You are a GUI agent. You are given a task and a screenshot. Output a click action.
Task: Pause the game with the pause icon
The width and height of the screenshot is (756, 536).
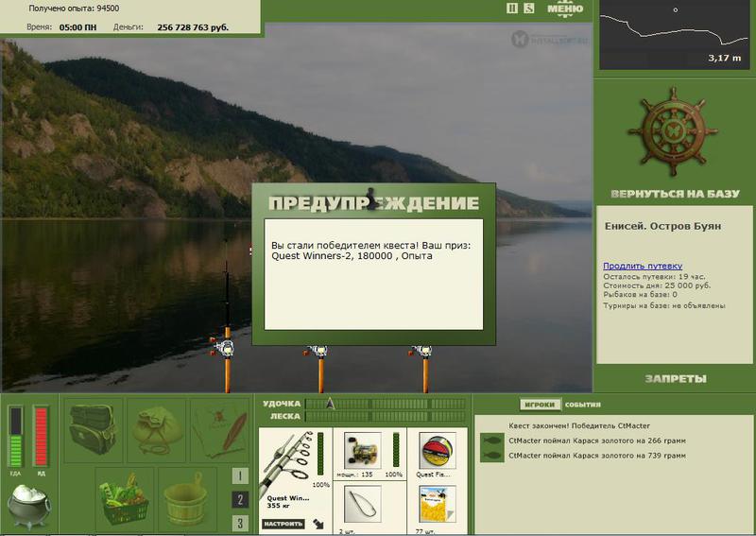pyautogui.click(x=512, y=9)
